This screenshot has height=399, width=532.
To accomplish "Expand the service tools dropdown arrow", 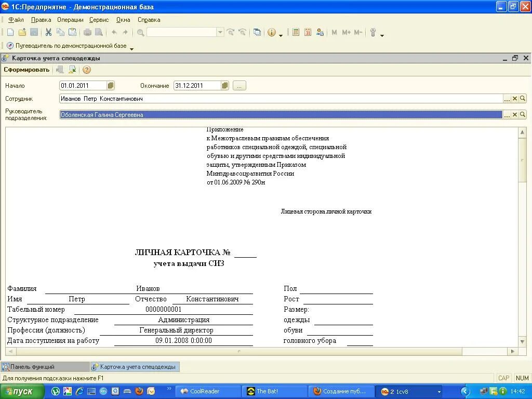I will (x=382, y=35).
